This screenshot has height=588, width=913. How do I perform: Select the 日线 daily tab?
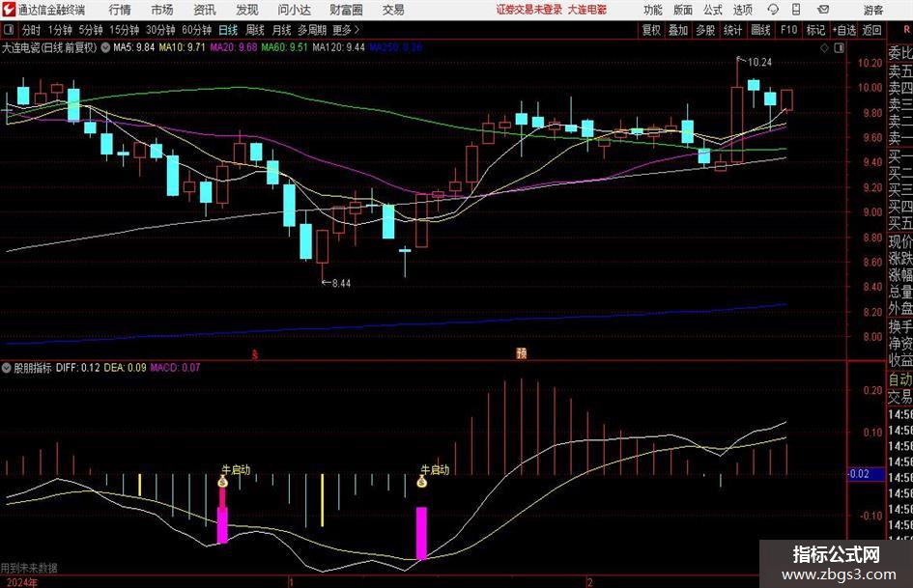(x=228, y=30)
